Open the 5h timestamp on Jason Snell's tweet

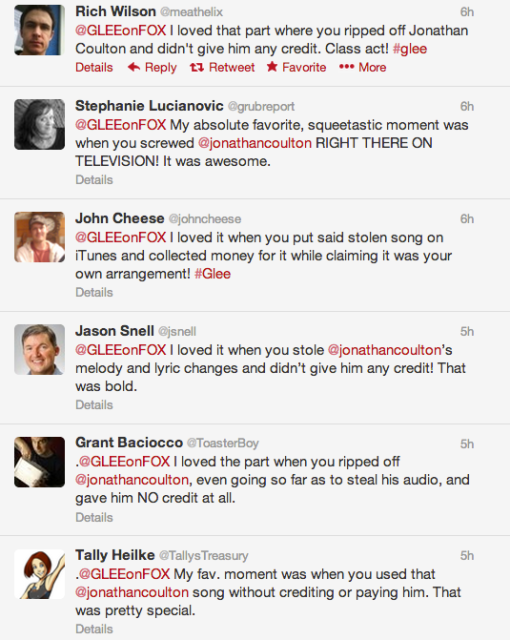467,331
